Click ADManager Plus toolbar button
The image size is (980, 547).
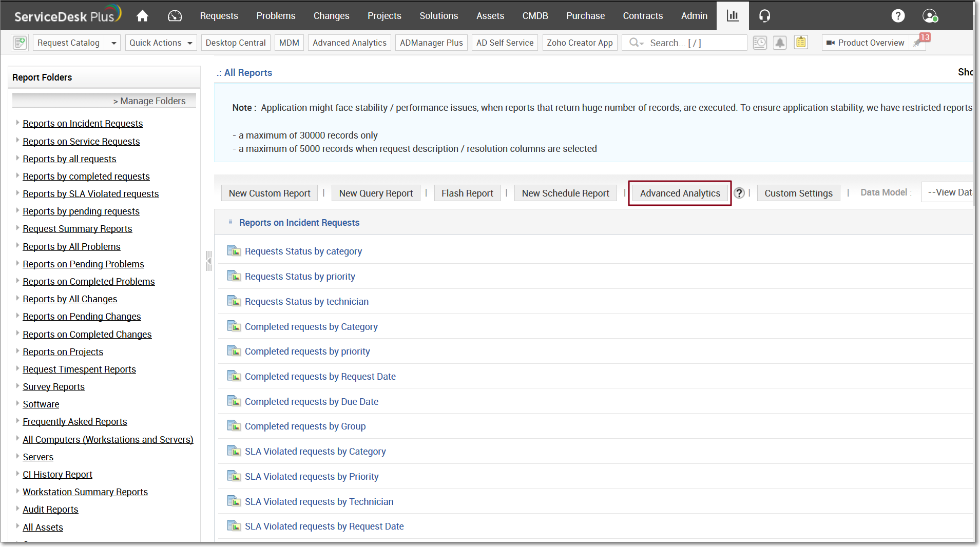tap(431, 43)
